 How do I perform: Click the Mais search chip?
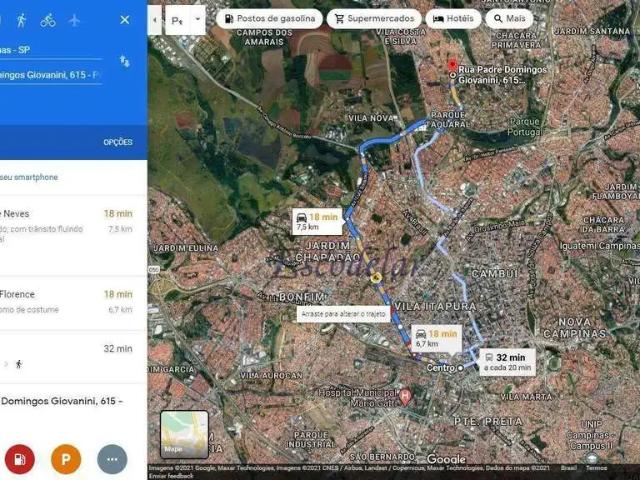509,19
